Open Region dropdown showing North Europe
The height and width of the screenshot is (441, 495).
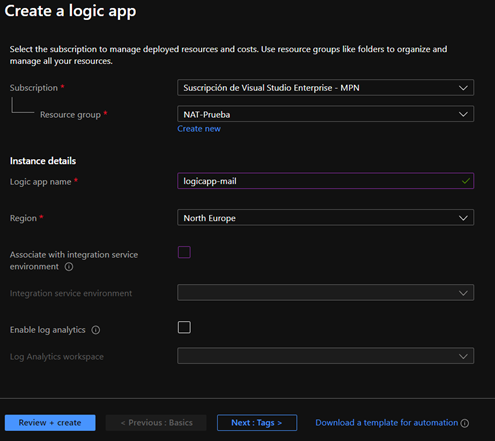point(325,218)
